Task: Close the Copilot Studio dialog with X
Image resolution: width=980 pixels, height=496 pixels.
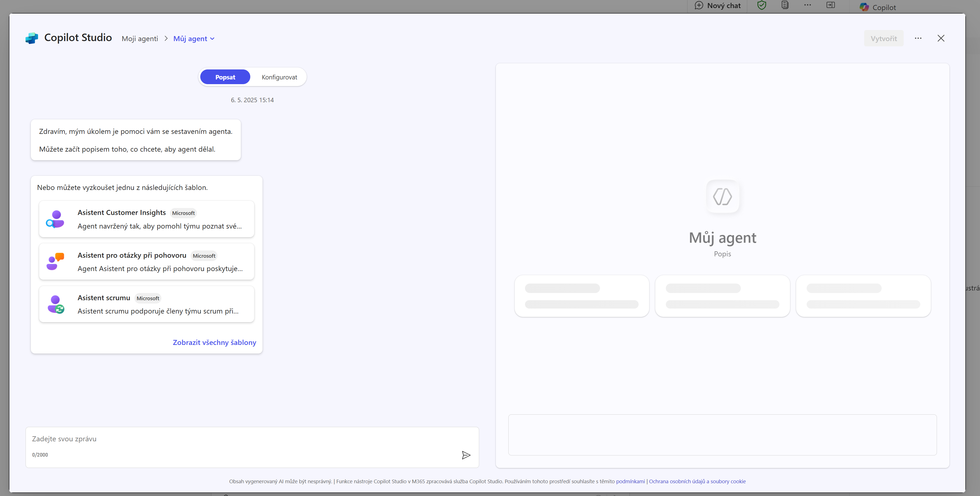Action: coord(941,38)
